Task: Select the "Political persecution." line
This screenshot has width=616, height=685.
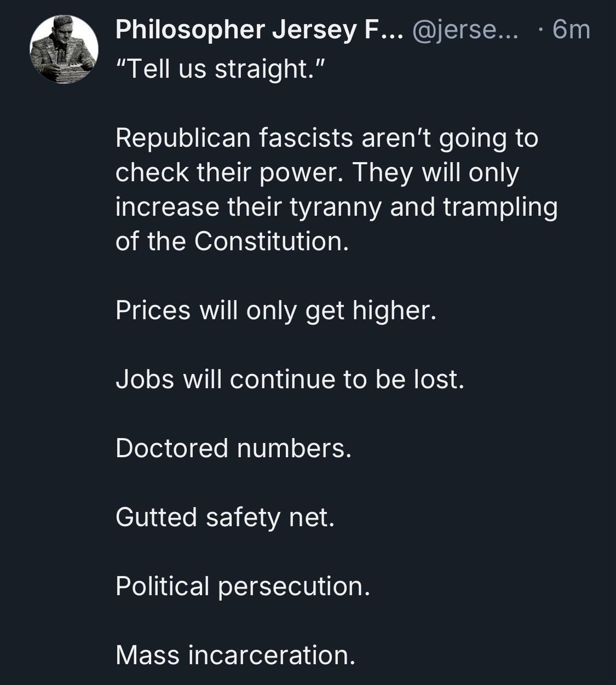Action: tap(243, 586)
